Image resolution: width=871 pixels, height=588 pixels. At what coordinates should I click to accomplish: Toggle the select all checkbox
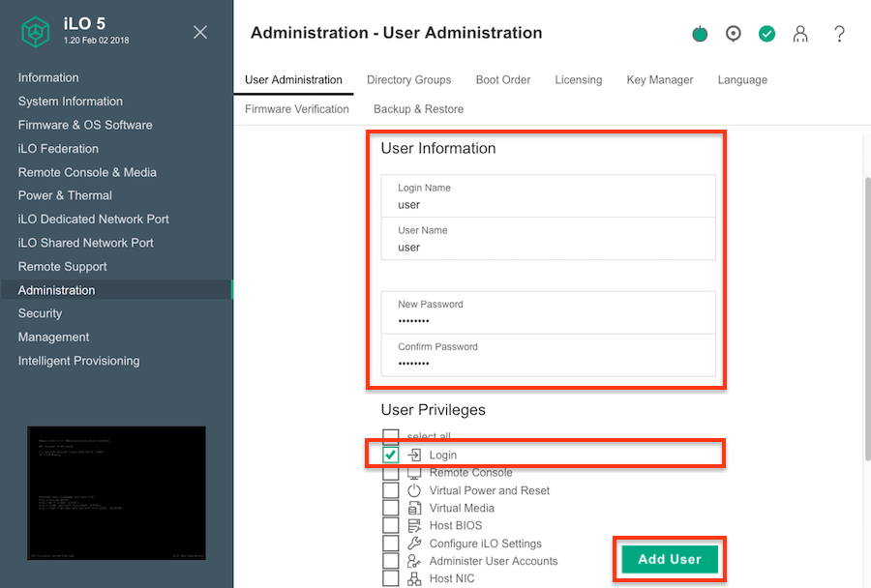click(x=391, y=435)
